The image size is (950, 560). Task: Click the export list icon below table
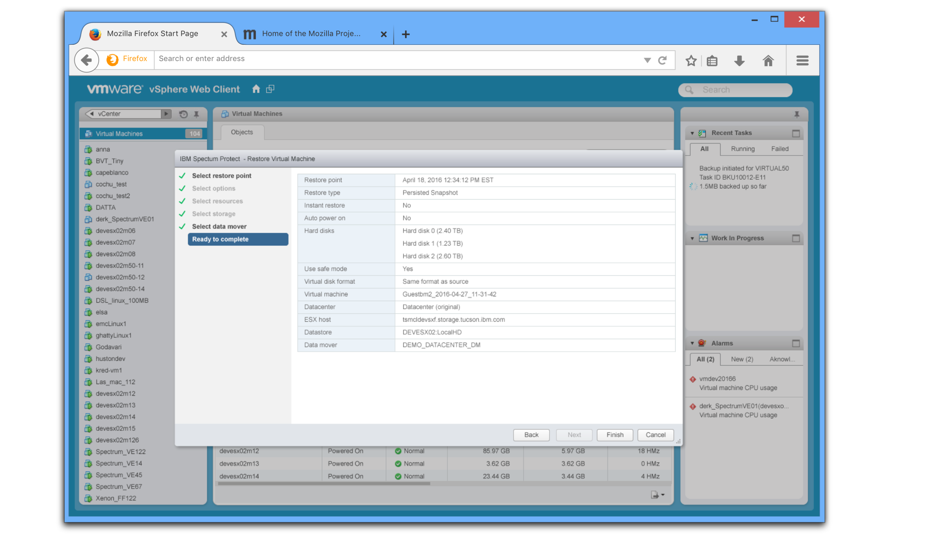click(655, 495)
